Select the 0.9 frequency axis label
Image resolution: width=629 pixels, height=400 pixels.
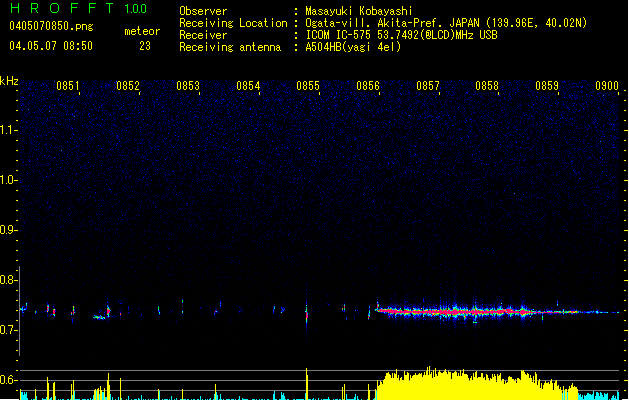[9, 230]
